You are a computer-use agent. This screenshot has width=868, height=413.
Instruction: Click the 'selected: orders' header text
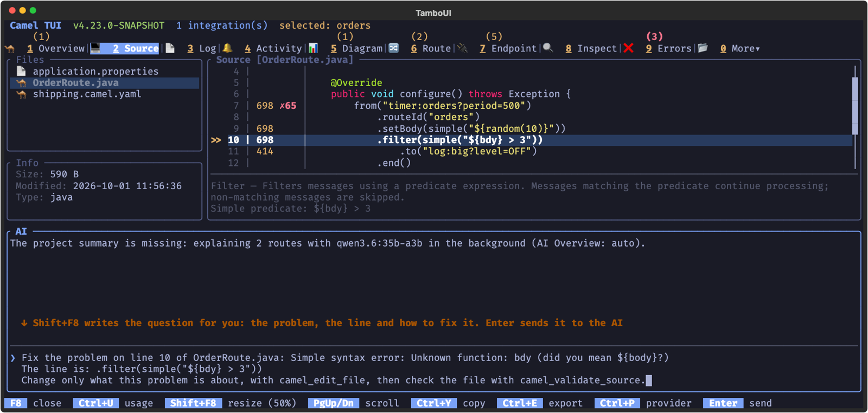point(325,25)
